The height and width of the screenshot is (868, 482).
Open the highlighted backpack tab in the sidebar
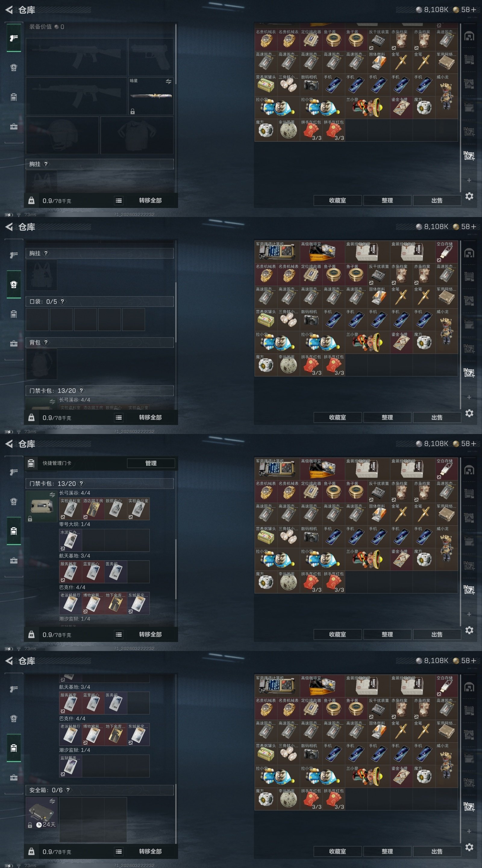click(x=14, y=284)
